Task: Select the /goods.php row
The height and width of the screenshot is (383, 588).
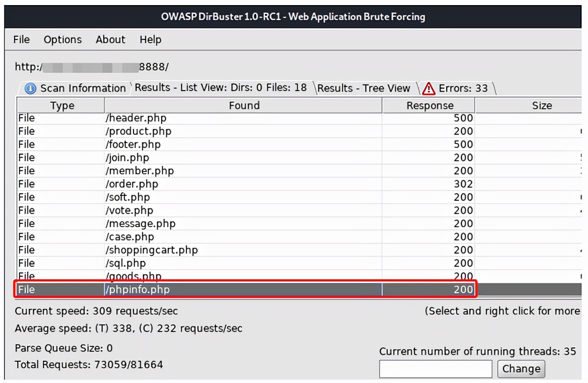Action: tap(300, 276)
